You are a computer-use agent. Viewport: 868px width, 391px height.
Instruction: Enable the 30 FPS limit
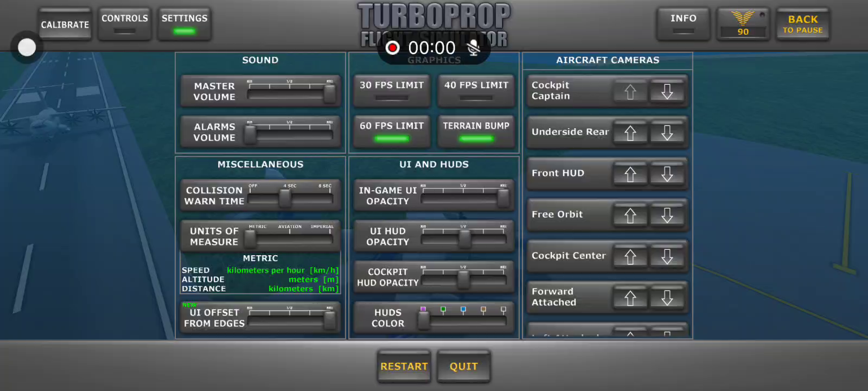392,90
